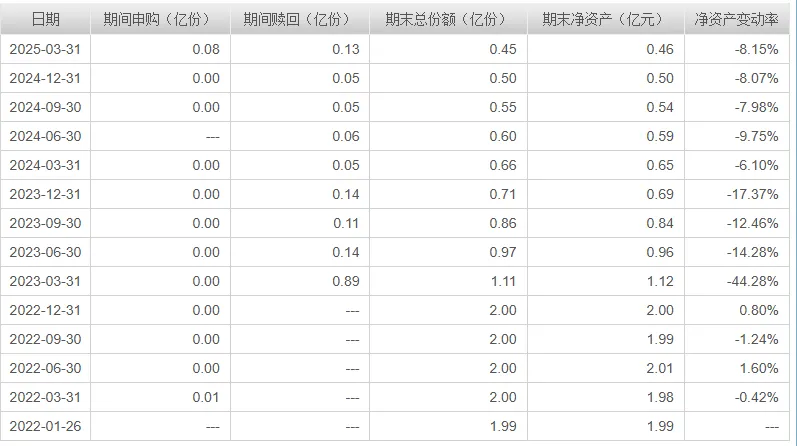Image resolution: width=797 pixels, height=446 pixels.
Task: Select the 2022-01-26 date cell
Action: click(45, 426)
